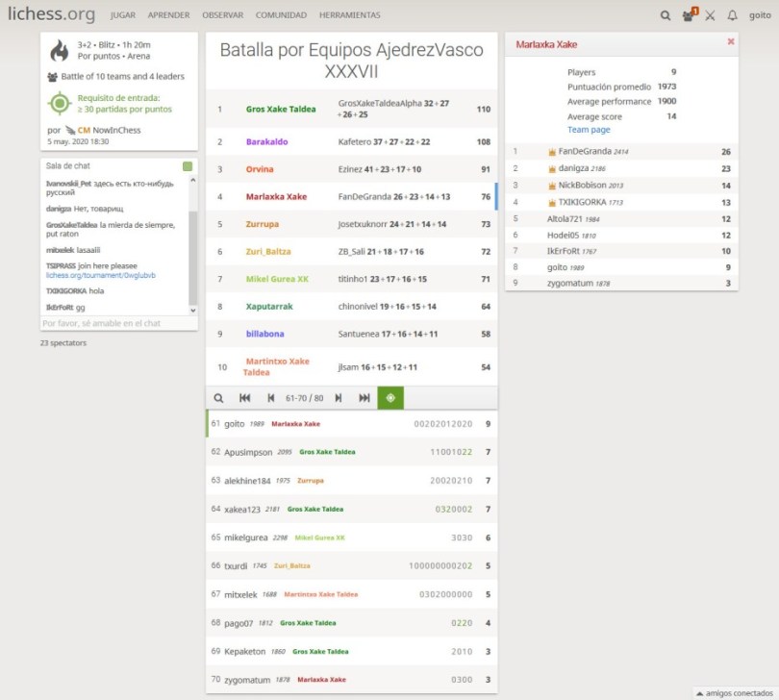Open the JUGAR menu
This screenshot has height=700, width=779.
[122, 15]
